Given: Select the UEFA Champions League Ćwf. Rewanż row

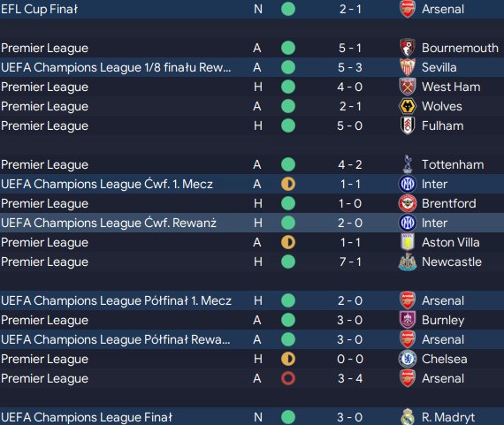Looking at the screenshot, I should (x=252, y=223).
